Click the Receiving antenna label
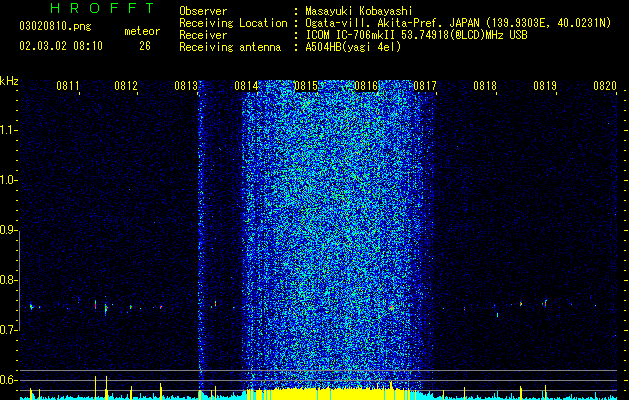Viewport: 629px width, 400px height. point(230,47)
